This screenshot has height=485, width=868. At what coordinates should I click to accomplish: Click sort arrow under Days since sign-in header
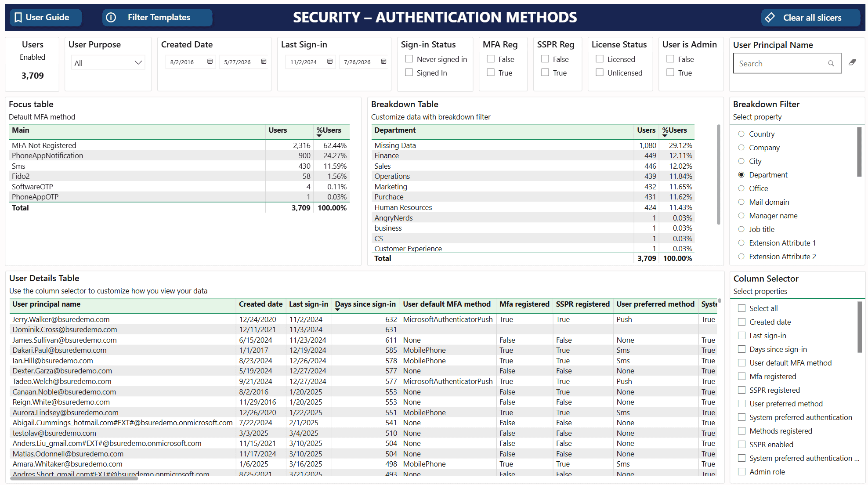pyautogui.click(x=337, y=310)
